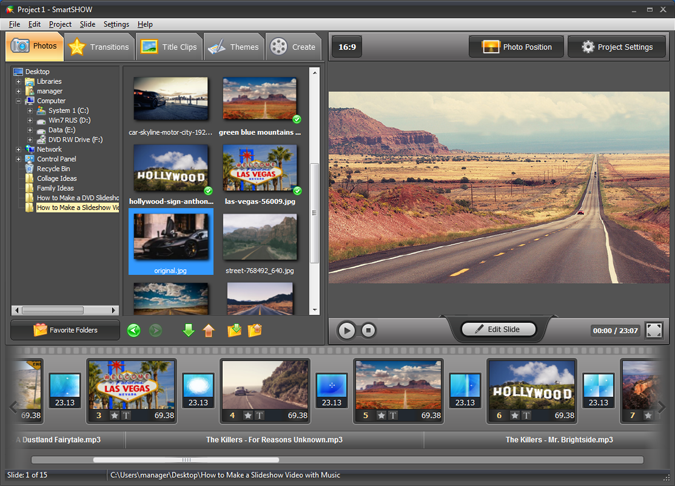675x486 pixels.
Task: Expand the Libraries tree node
Action: 19,81
